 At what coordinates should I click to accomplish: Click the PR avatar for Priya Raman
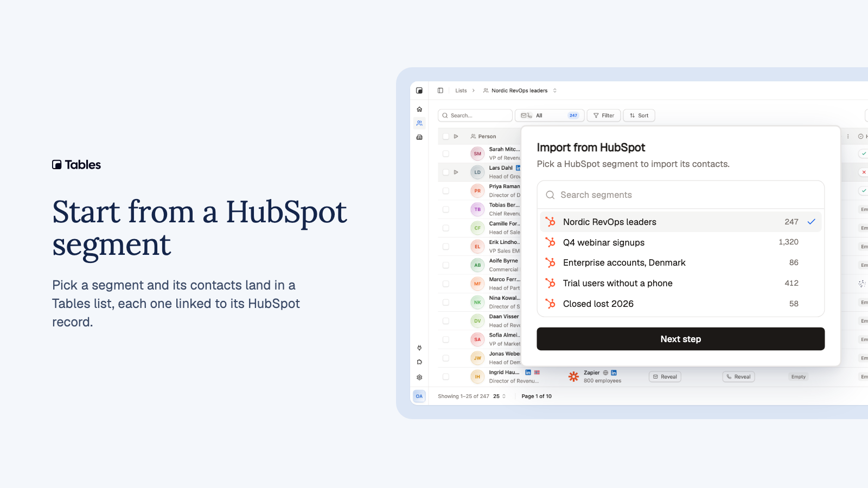click(x=477, y=191)
